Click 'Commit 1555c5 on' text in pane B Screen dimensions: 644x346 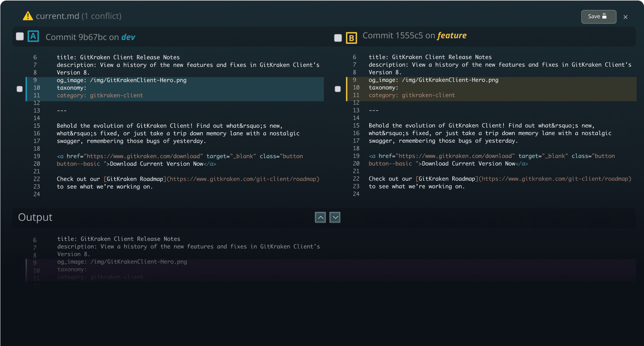399,36
